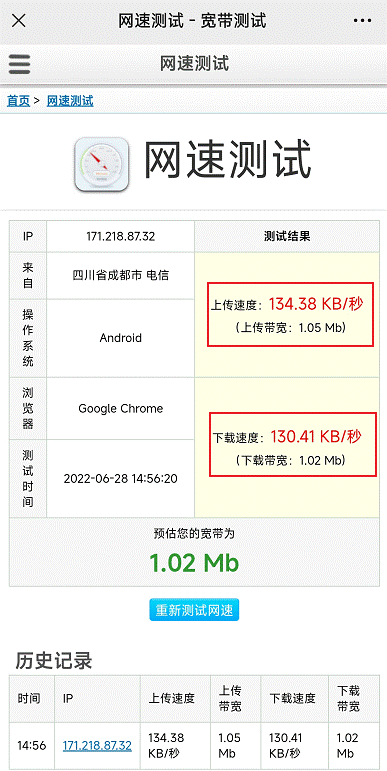The image size is (387, 771).
Task: Click the 重新测试网速 button
Action: point(194,610)
